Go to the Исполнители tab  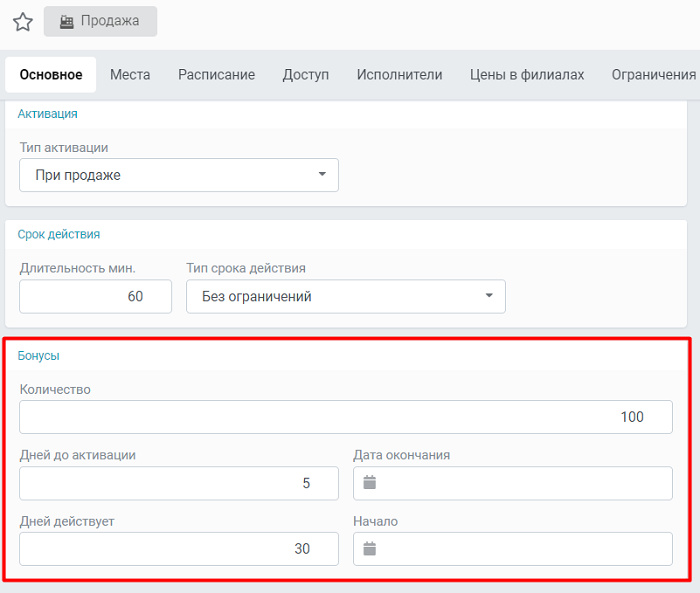400,75
